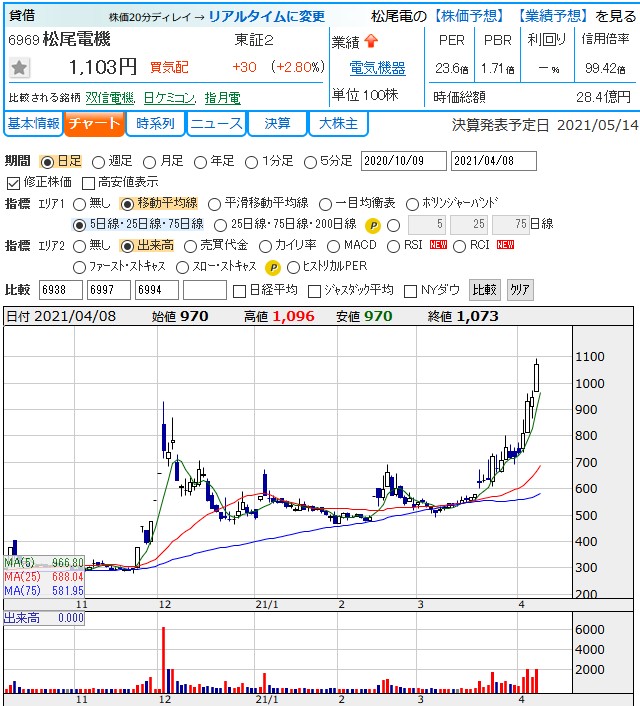Click the クリア button

point(520,290)
